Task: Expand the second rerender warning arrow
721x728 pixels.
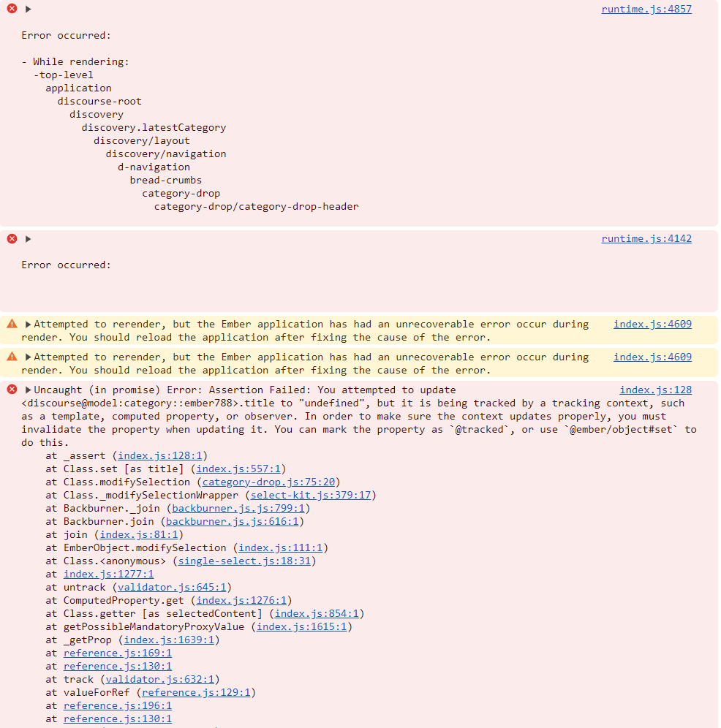Action: [x=28, y=357]
